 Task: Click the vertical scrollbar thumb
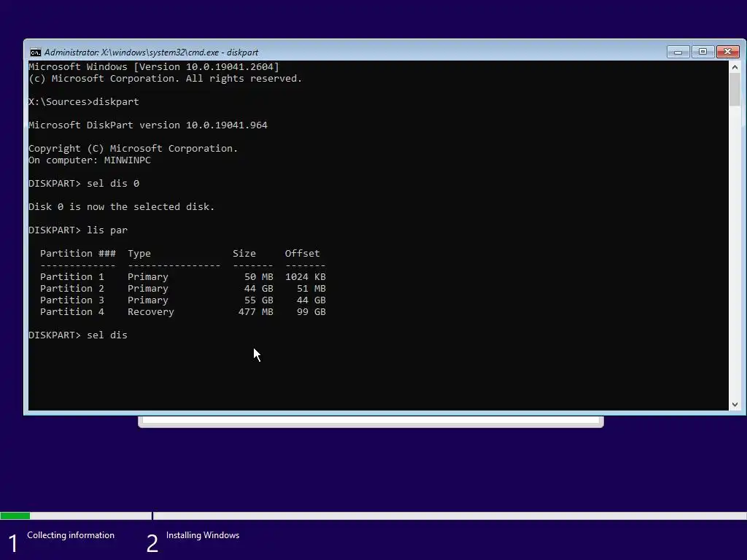pyautogui.click(x=735, y=90)
